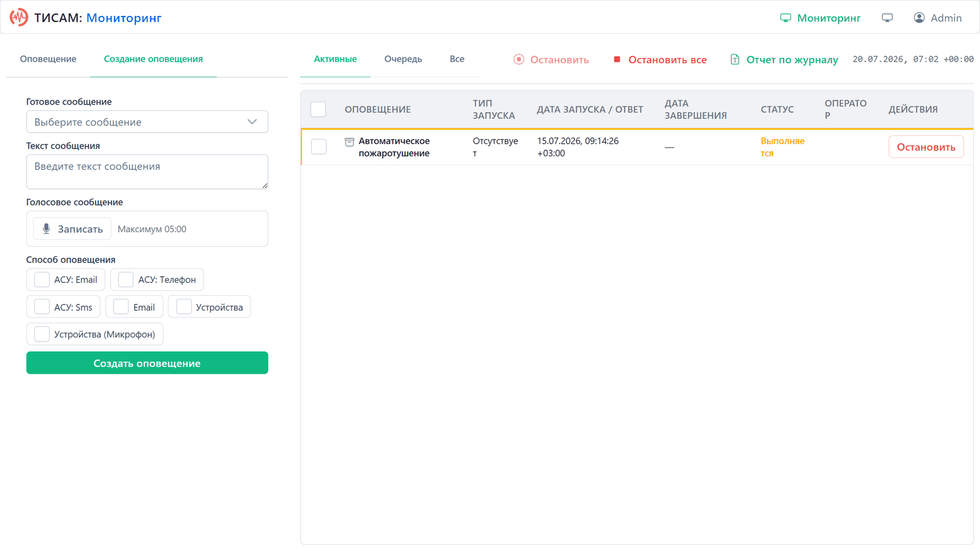
Task: Click the Автоматическое пожаротушение notification name
Action: (x=394, y=147)
